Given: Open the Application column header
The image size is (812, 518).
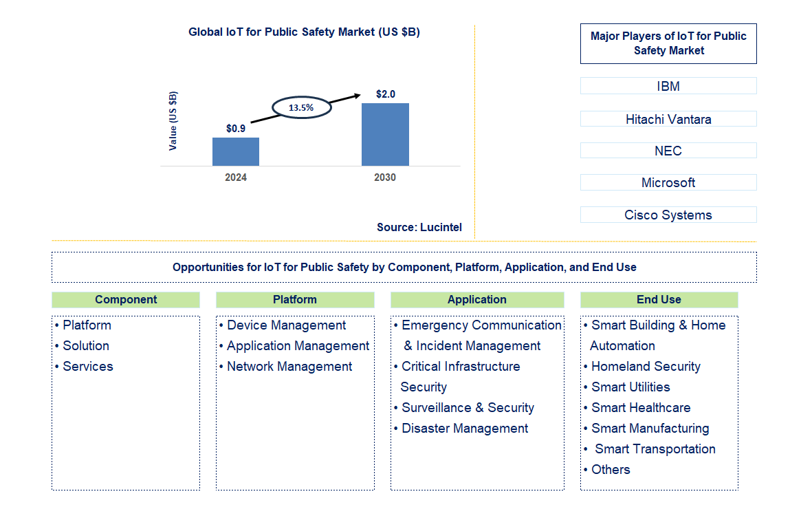Looking at the screenshot, I should [x=477, y=300].
